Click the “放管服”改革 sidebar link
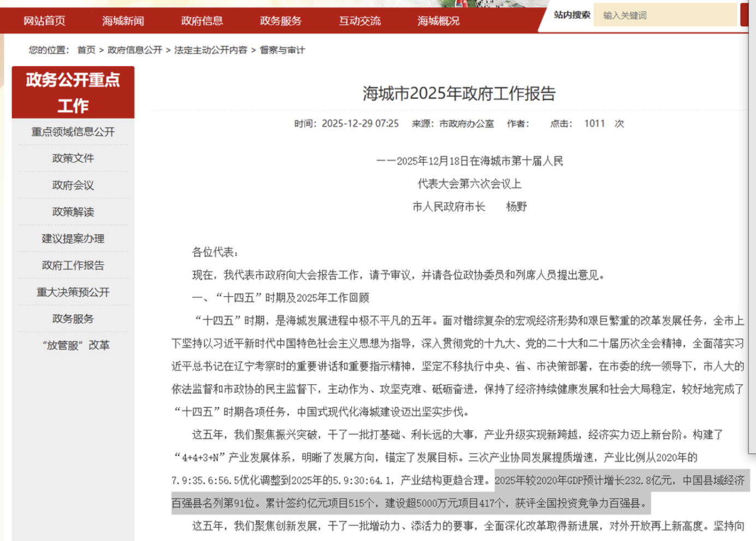 pyautogui.click(x=75, y=345)
